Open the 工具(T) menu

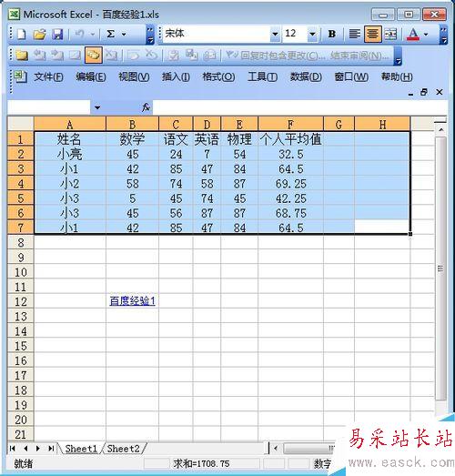[263, 77]
